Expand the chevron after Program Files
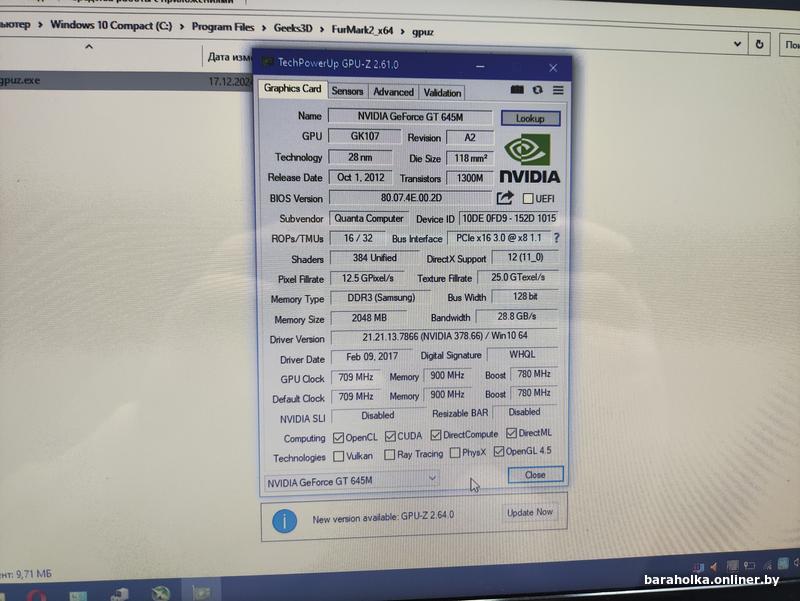The height and width of the screenshot is (601, 800). [264, 28]
